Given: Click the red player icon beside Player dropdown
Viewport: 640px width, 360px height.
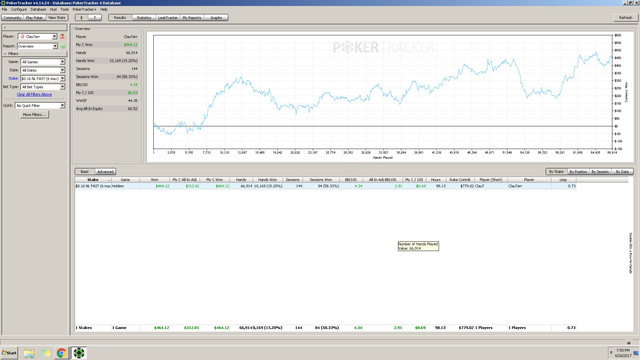Looking at the screenshot, I should click(x=62, y=36).
